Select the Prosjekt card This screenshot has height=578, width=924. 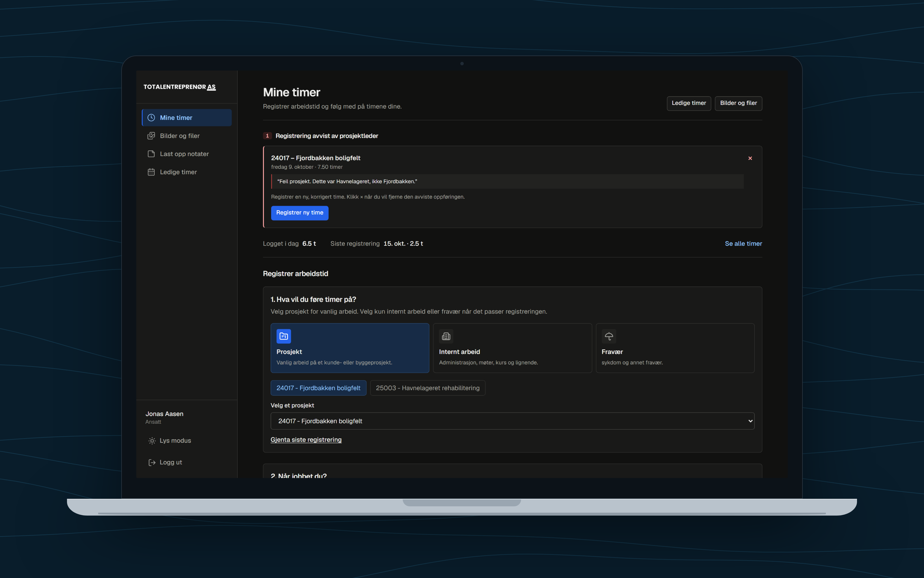click(350, 348)
